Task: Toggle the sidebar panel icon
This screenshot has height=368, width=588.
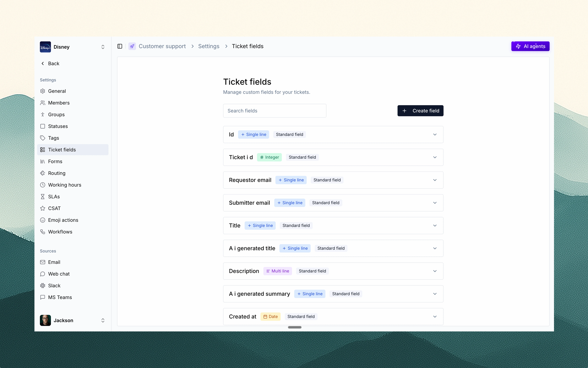Action: [x=120, y=46]
